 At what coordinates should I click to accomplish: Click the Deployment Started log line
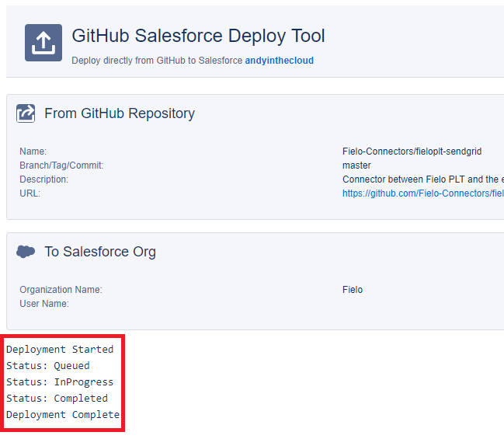pyautogui.click(x=60, y=350)
